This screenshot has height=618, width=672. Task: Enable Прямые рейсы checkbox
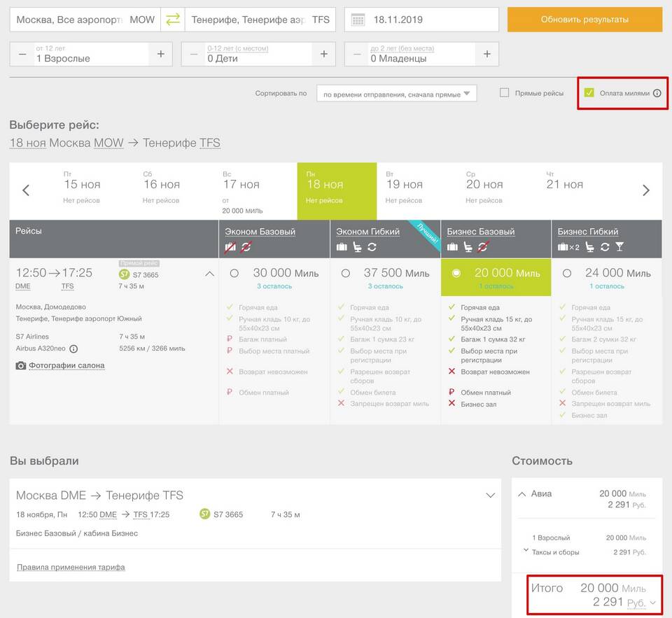tap(504, 93)
